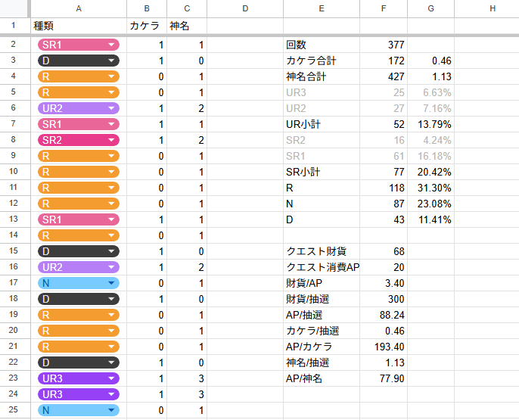519x420 pixels.
Task: Select the 種類 header cell
Action: point(79,26)
